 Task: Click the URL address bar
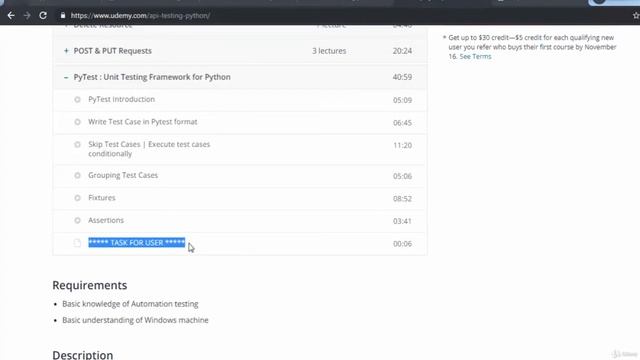point(140,16)
